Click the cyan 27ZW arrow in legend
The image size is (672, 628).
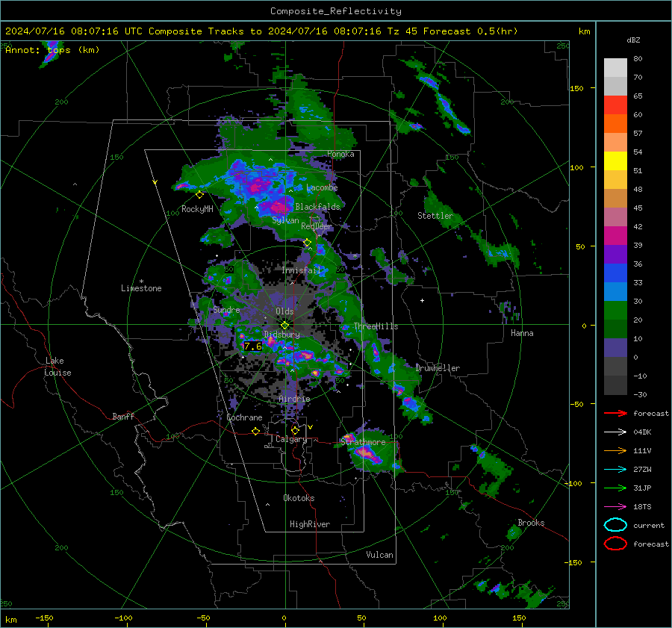[615, 470]
